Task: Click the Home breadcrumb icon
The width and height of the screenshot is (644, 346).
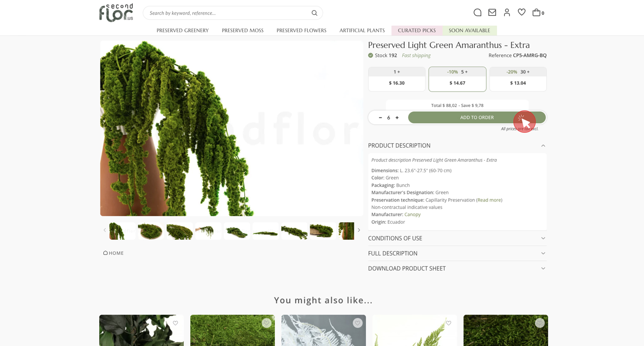Action: click(x=105, y=253)
